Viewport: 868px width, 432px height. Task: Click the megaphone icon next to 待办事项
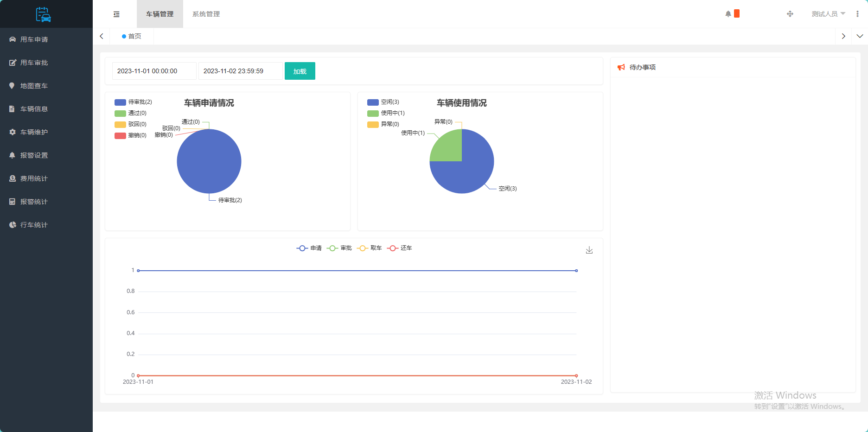tap(621, 67)
